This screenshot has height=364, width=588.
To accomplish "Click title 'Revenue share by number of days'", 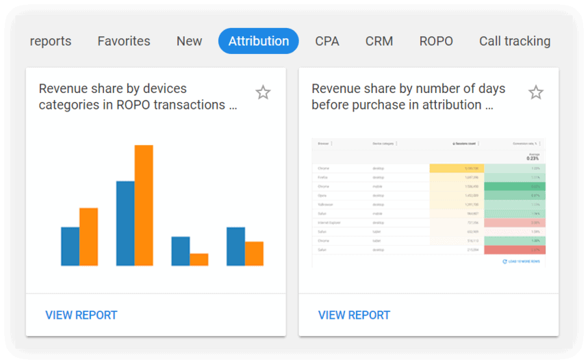I will [x=409, y=96].
